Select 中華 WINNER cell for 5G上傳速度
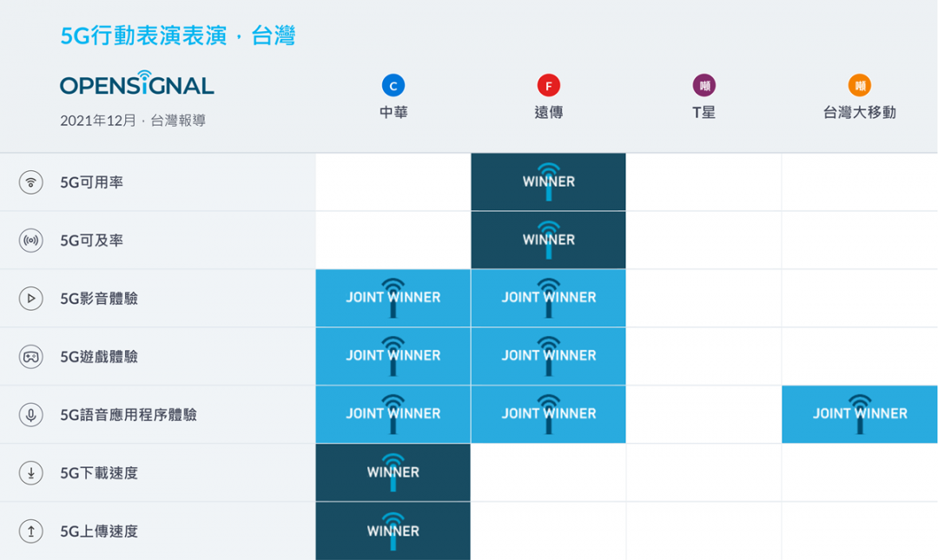 pyautogui.click(x=393, y=531)
